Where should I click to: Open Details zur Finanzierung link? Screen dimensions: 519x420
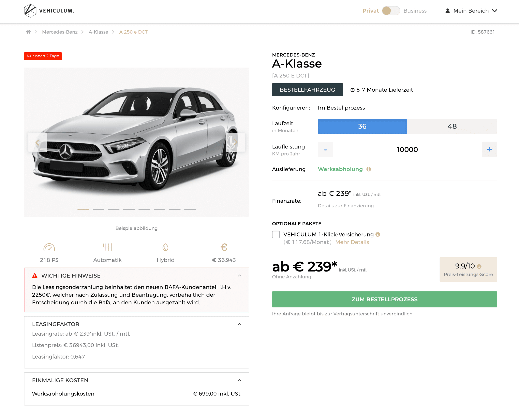click(346, 206)
